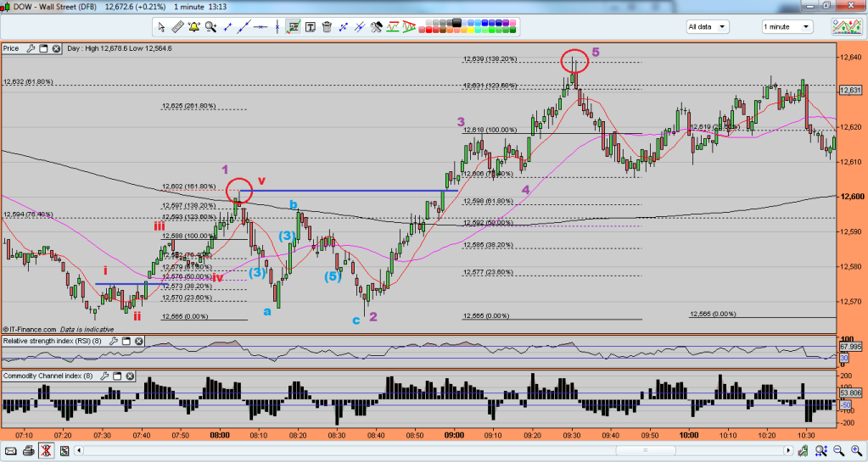Image resolution: width=868 pixels, height=462 pixels.
Task: Click the Relative strength index (RSI) label
Action: tap(52, 341)
